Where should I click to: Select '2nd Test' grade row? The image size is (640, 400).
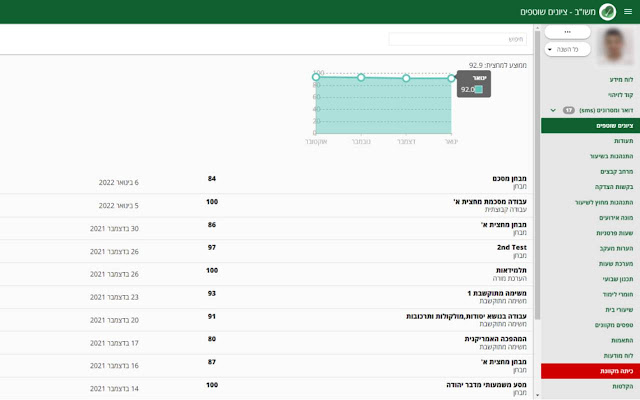point(267,251)
